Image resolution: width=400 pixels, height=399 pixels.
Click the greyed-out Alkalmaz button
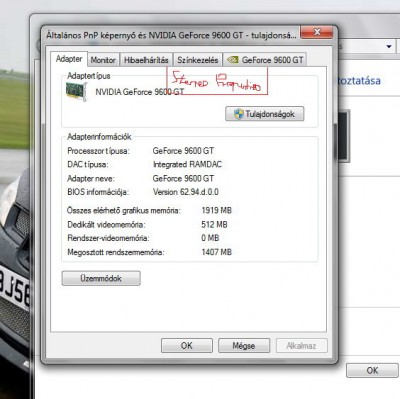click(x=301, y=346)
